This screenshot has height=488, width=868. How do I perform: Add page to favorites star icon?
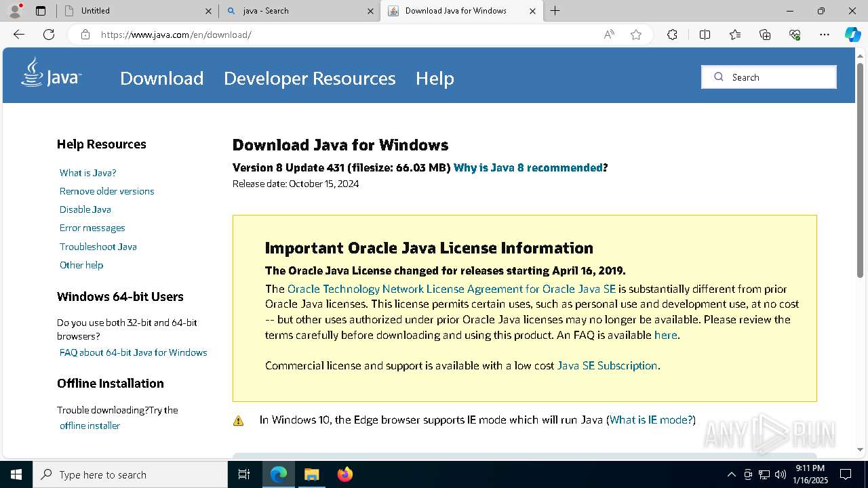[x=636, y=35]
